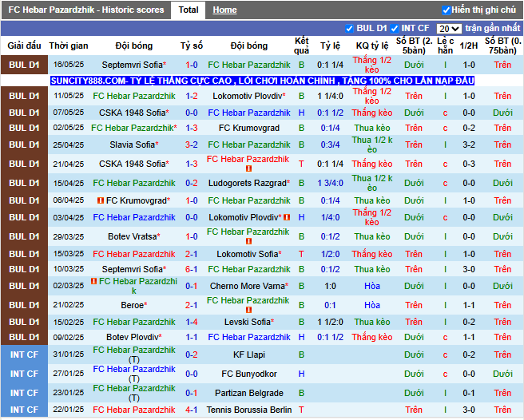Open FC Bunyodkor team link
524x420 pixels.
click(249, 374)
